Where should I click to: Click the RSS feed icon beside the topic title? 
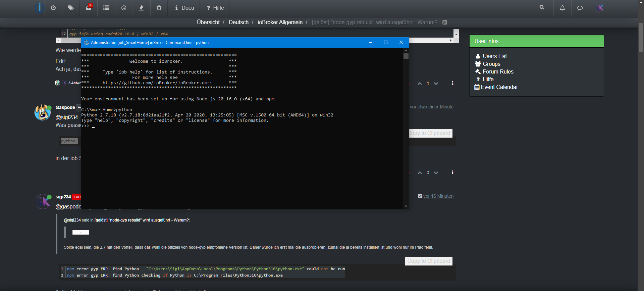[445, 22]
